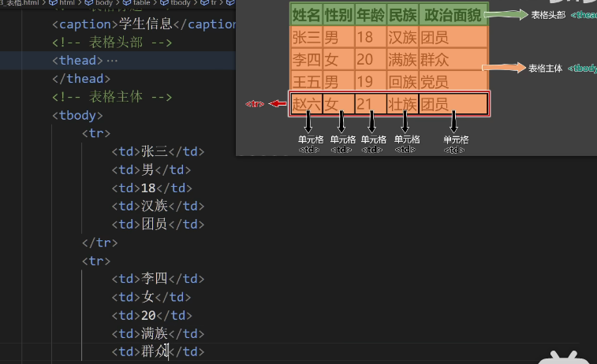The height and width of the screenshot is (364, 597).
Task: Click the 18 cell in the diagram table
Action: tap(371, 37)
